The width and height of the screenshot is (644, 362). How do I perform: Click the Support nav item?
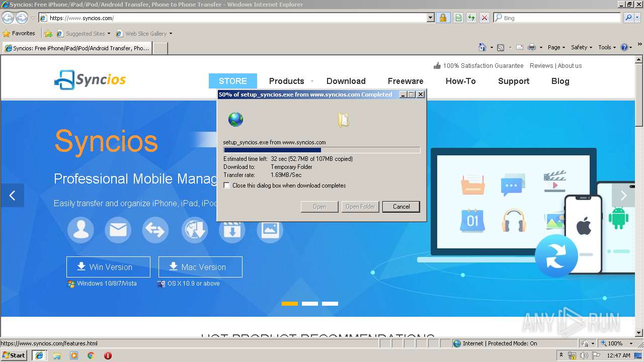pyautogui.click(x=514, y=81)
